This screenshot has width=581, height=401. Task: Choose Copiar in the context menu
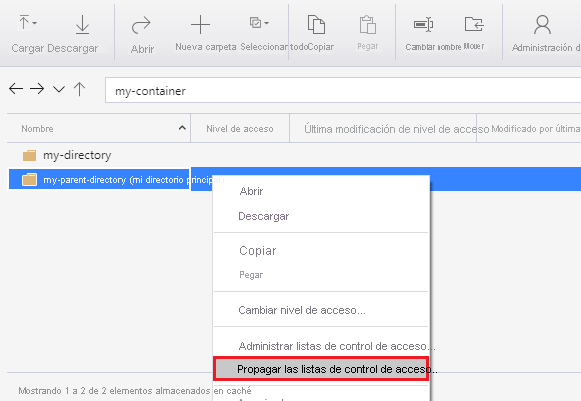pyautogui.click(x=321, y=251)
